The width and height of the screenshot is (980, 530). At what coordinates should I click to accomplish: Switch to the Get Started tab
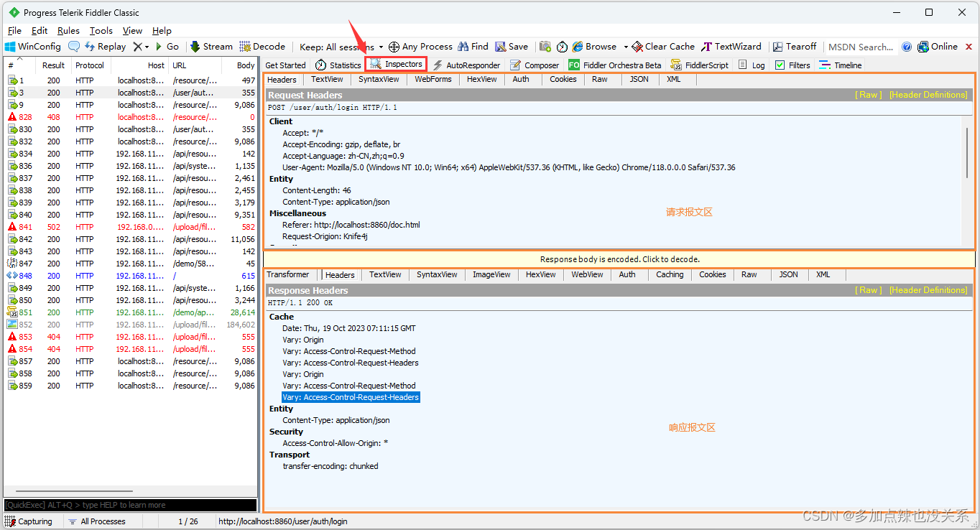pyautogui.click(x=285, y=65)
